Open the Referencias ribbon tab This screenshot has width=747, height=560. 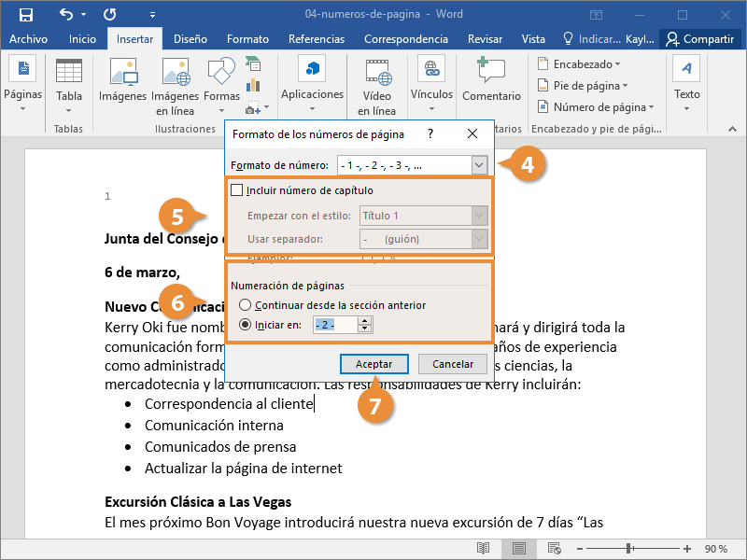[316, 39]
